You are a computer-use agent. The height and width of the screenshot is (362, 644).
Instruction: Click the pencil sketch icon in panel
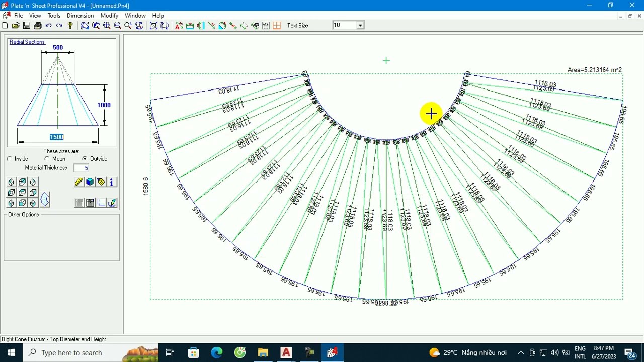click(x=112, y=203)
